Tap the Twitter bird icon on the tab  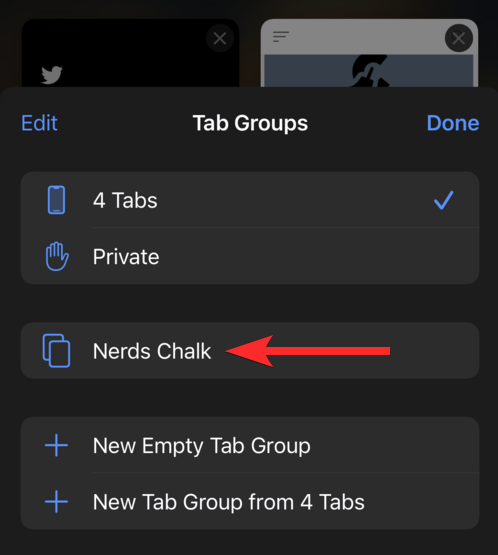coord(52,75)
